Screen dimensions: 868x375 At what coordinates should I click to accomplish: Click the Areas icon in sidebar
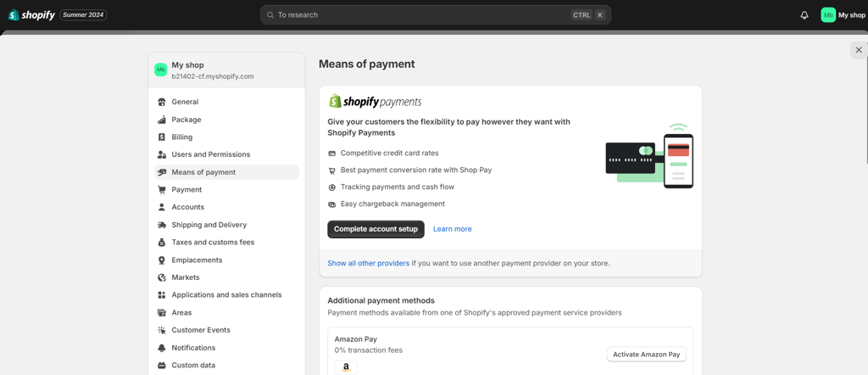pos(162,312)
